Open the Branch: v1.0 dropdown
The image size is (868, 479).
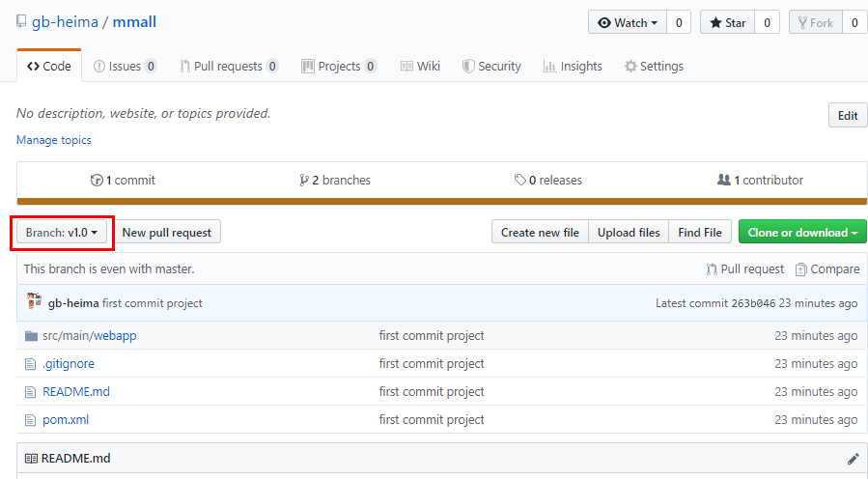[62, 233]
